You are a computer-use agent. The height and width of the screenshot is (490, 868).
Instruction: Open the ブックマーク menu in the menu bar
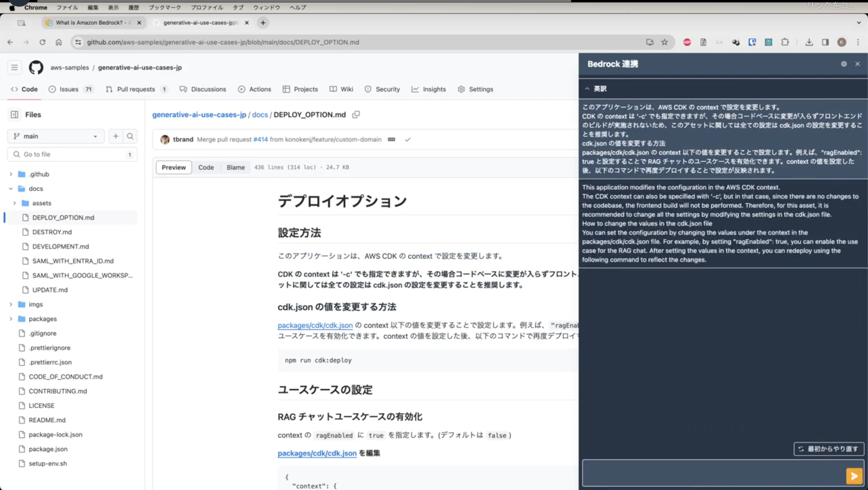(165, 7)
